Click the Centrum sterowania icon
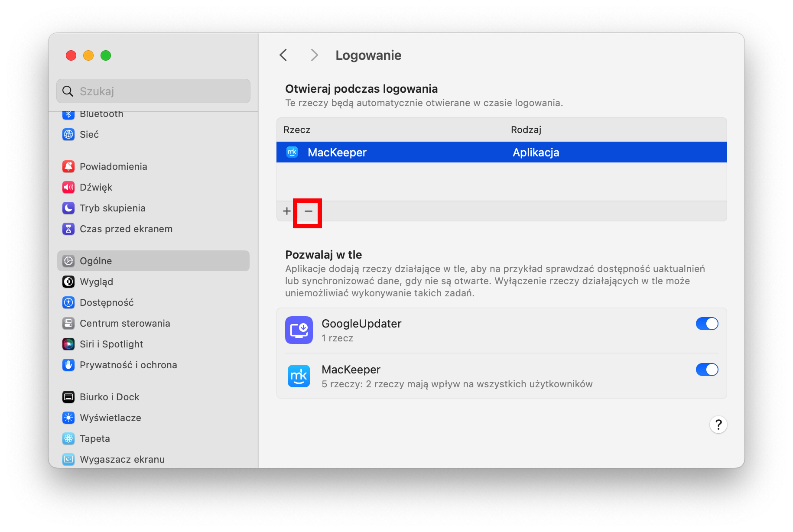The height and width of the screenshot is (532, 793). click(x=68, y=323)
